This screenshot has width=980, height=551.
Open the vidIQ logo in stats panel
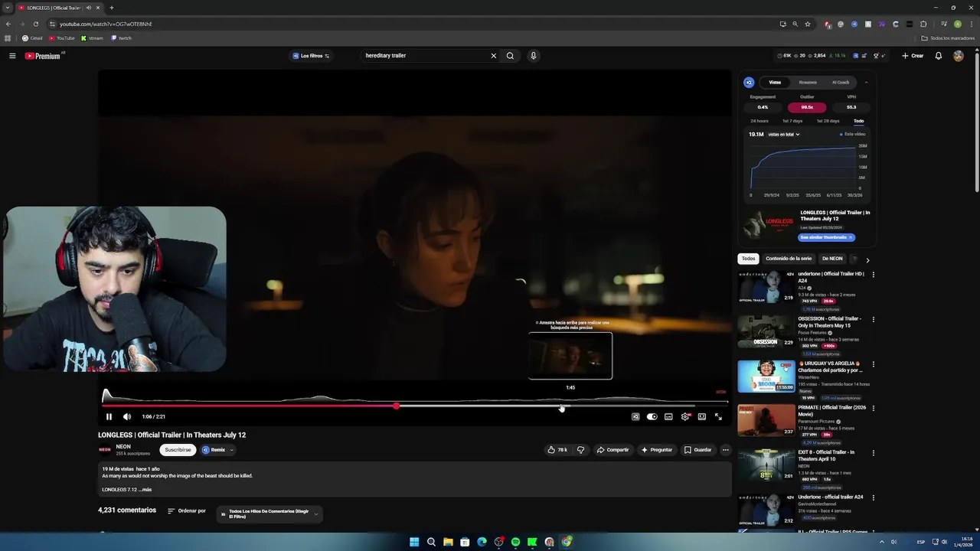(x=749, y=83)
